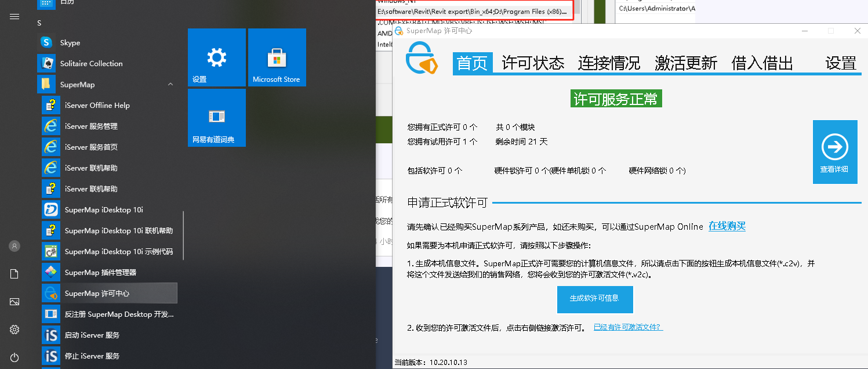
Task: Click the C:\Users\Administrator path in background window
Action: click(657, 9)
